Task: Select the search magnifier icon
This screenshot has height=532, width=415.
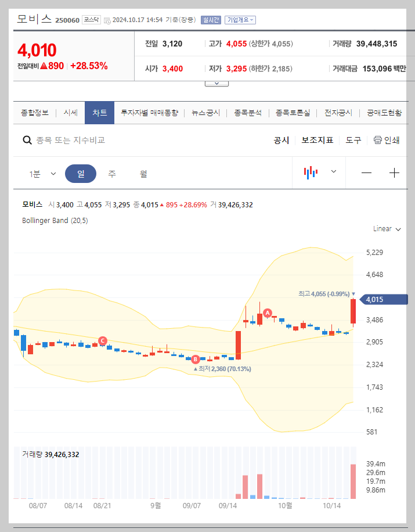Action: click(x=27, y=140)
